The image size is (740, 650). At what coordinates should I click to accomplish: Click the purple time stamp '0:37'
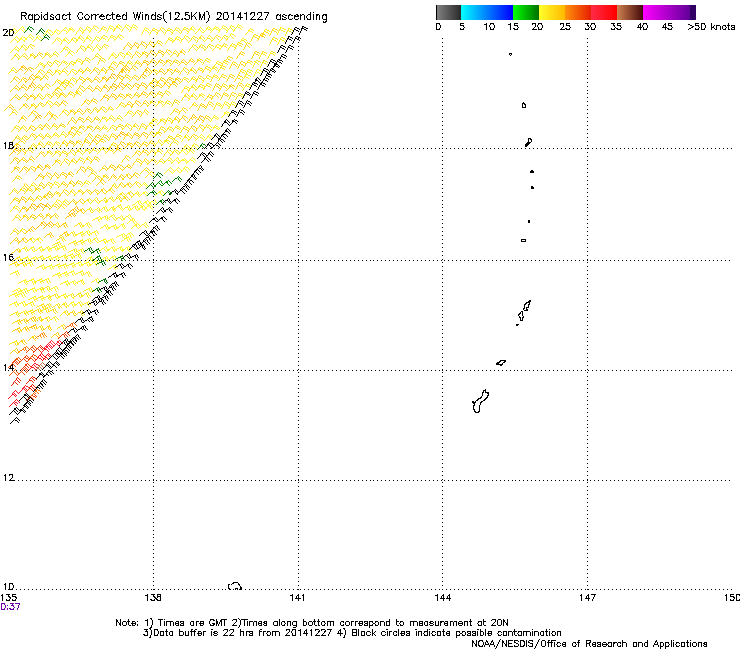click(10, 607)
